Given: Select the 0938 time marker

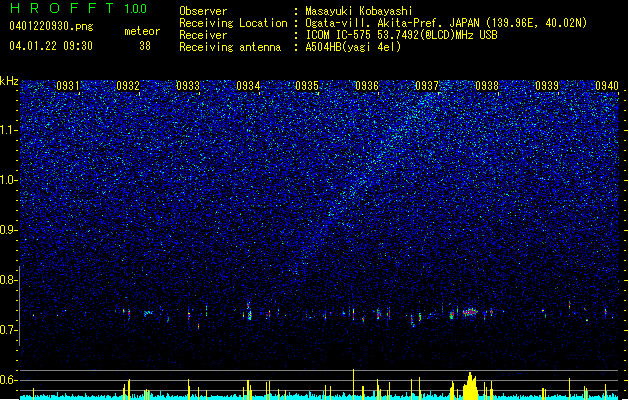Looking at the screenshot, I should (x=487, y=85).
